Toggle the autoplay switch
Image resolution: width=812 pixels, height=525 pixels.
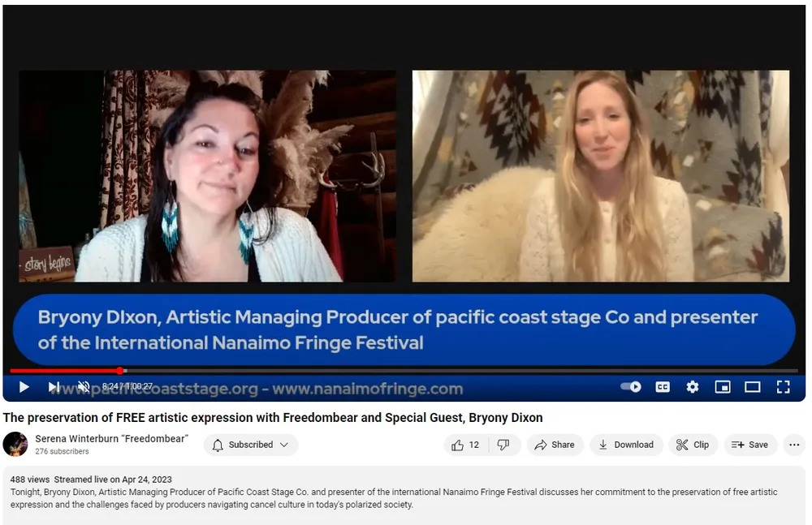(x=631, y=387)
